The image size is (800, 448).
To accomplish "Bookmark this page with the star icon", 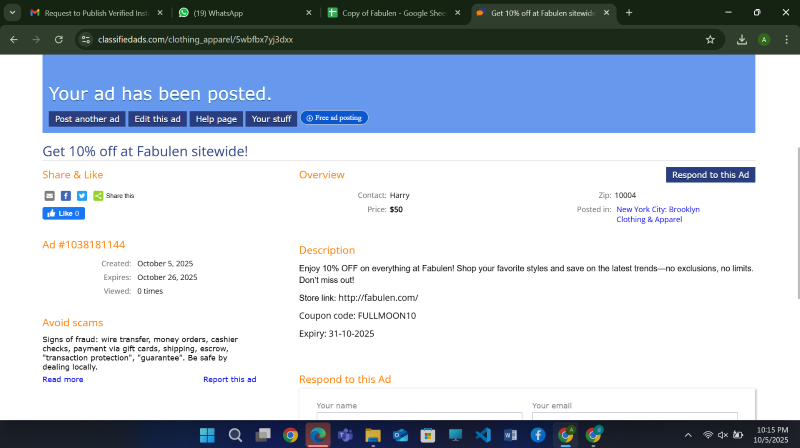I will click(710, 39).
